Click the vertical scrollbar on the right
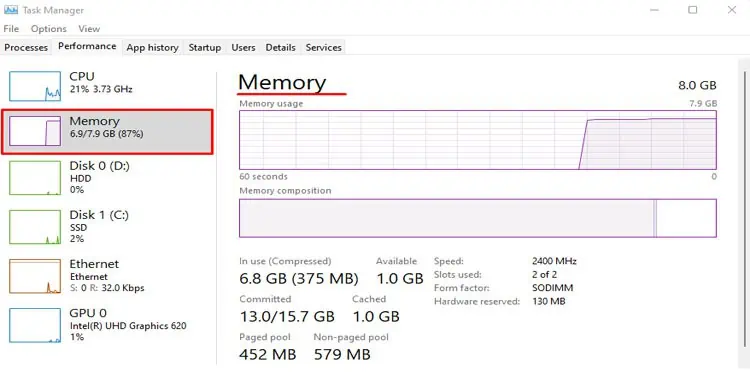This screenshot has width=750, height=375. point(744,208)
